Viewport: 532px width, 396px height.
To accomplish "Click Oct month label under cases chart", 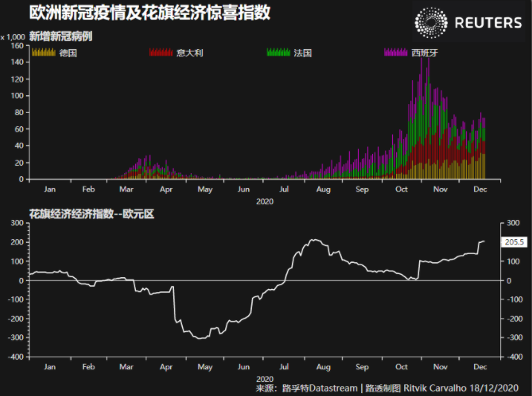I will coord(401,189).
